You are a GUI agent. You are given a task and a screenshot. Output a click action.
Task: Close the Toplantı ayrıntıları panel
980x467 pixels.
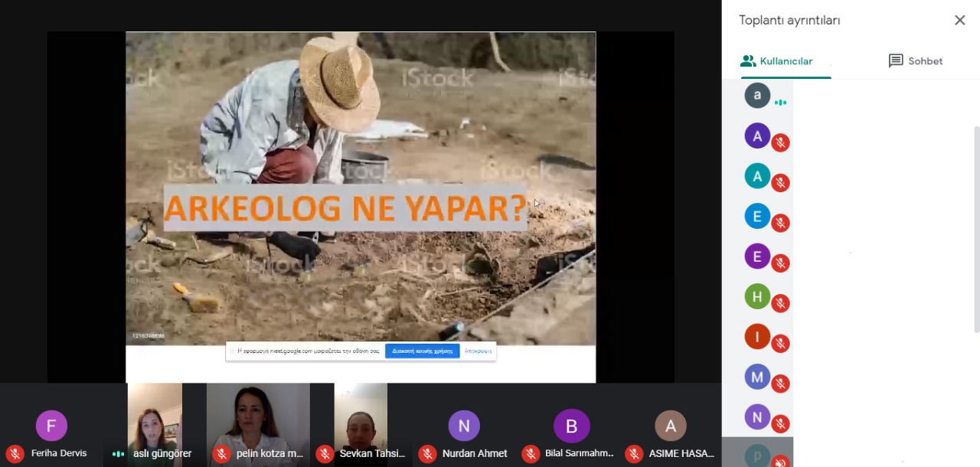click(959, 21)
